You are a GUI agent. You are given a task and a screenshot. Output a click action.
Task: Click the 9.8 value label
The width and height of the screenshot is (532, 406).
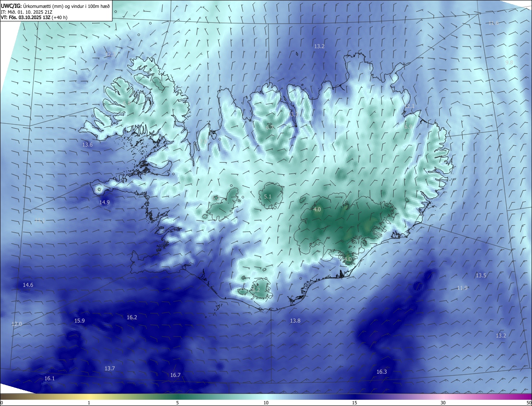click(509, 63)
